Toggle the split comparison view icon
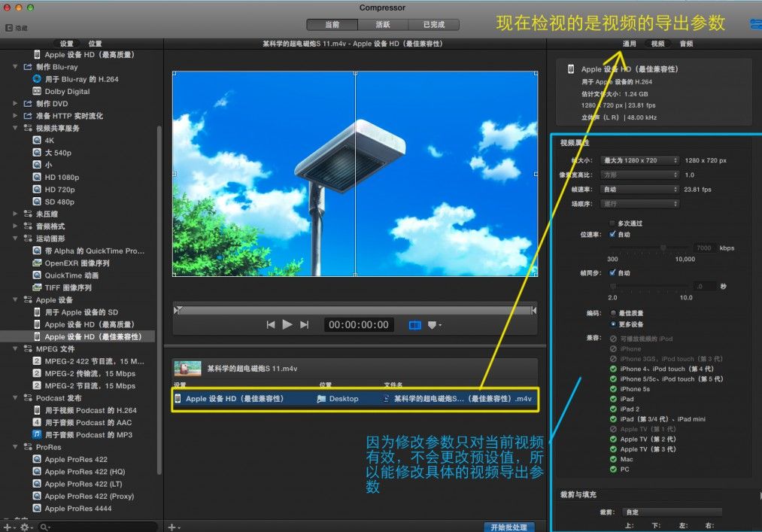Screen dimensions: 762x532 point(415,325)
